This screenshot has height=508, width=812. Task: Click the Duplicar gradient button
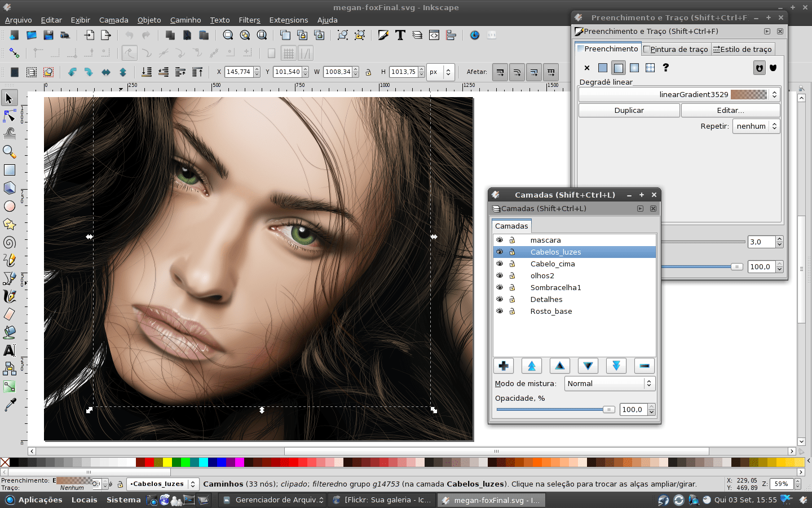point(629,110)
